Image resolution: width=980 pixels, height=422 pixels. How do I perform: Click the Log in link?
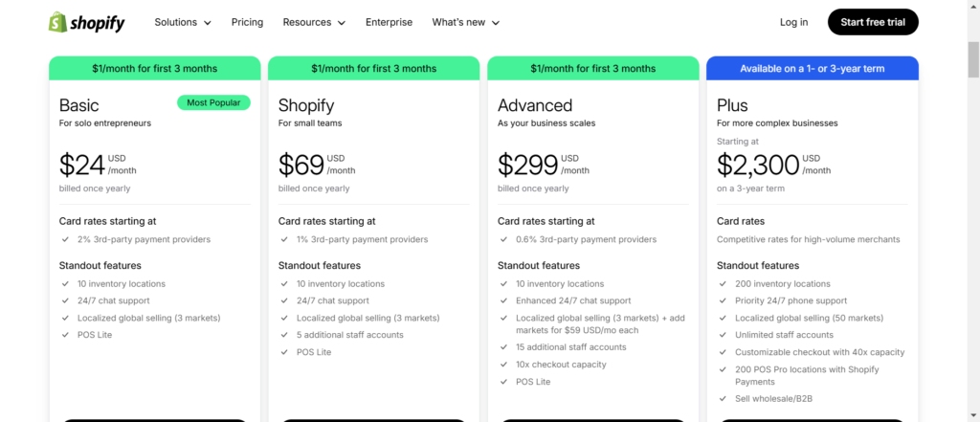tap(793, 23)
